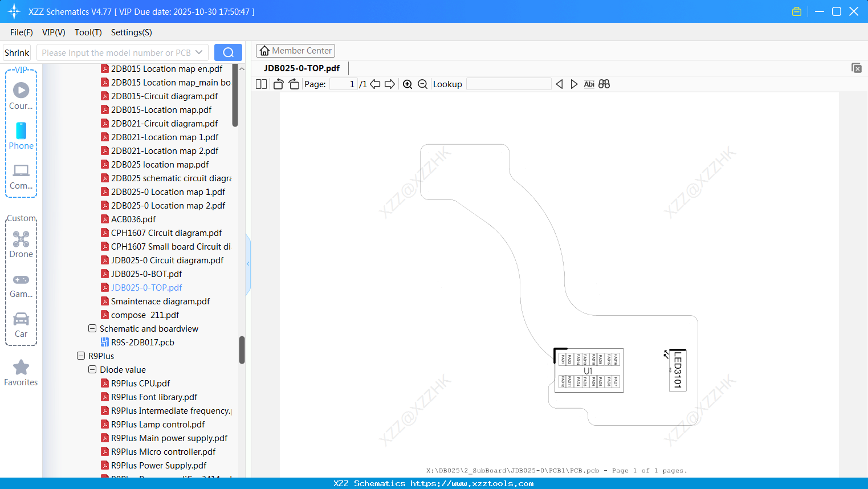Open 2DB015-Circuit diagram.pdf
This screenshot has width=868, height=489.
coord(164,96)
